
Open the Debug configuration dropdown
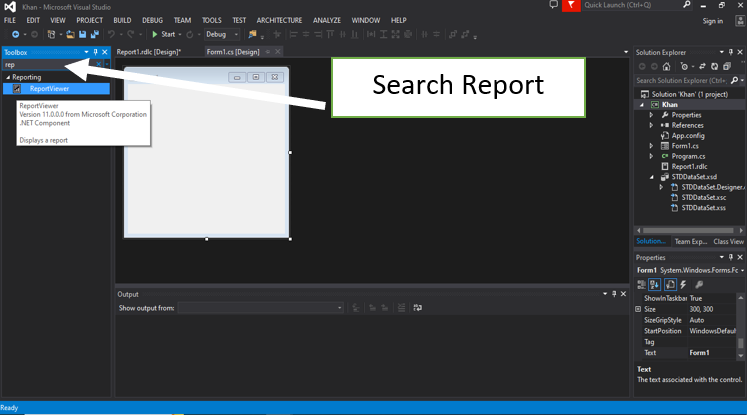222,34
